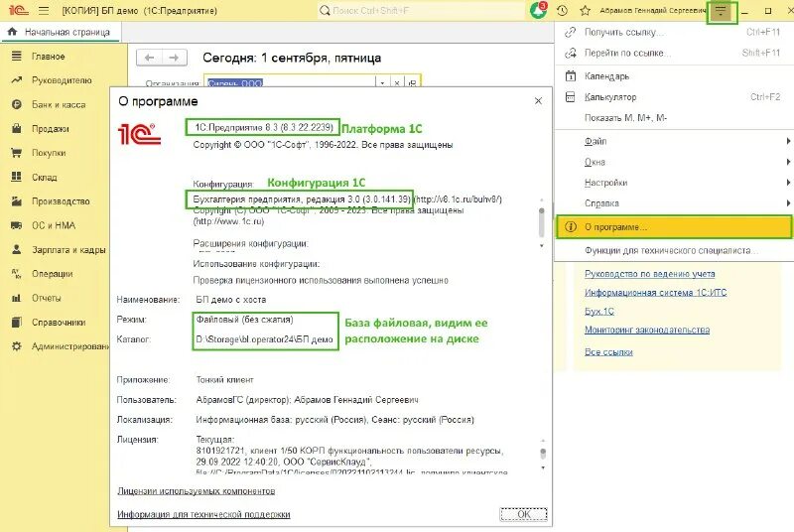Click the Производство factory icon

17,200
